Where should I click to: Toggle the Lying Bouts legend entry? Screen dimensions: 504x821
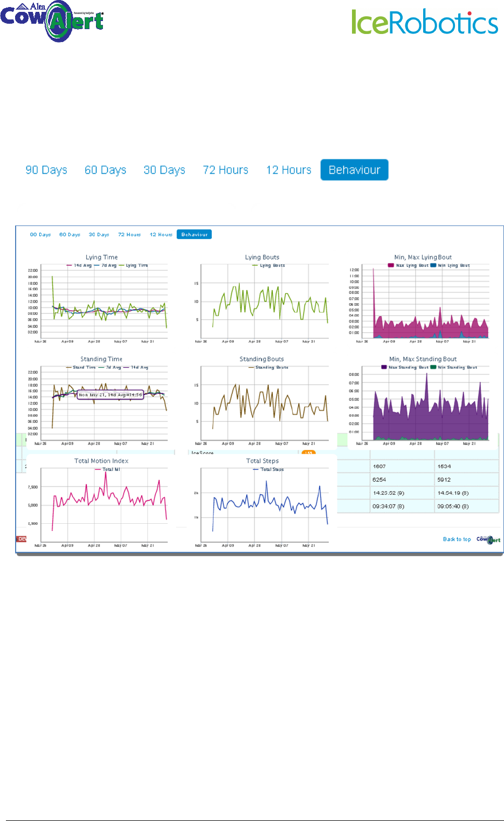[x=268, y=265]
